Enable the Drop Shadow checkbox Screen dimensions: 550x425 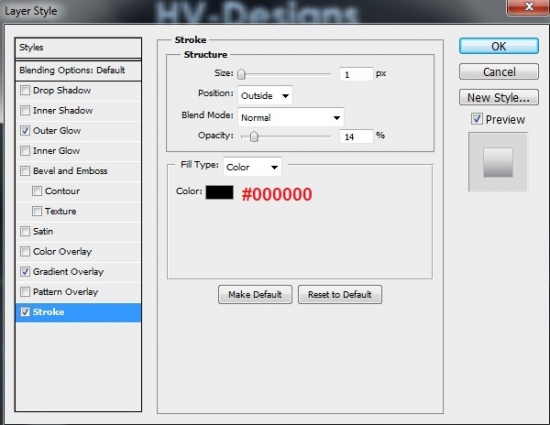(x=25, y=90)
